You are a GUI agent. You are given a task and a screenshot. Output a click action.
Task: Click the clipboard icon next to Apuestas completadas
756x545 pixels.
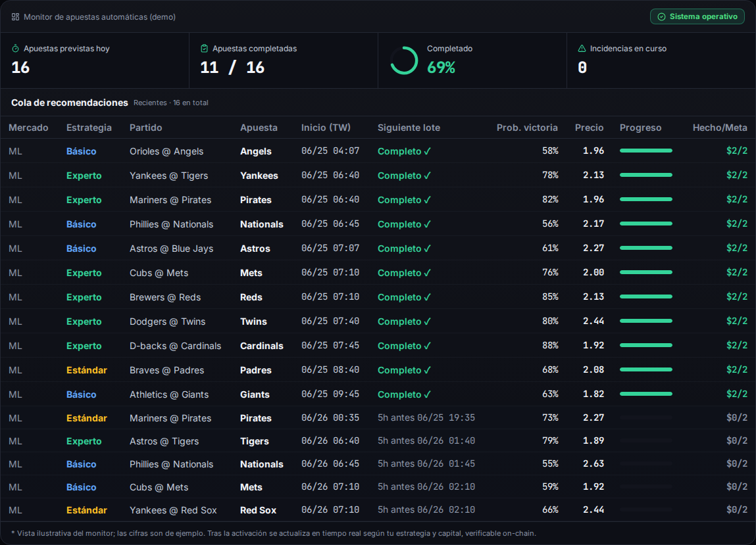(x=205, y=49)
